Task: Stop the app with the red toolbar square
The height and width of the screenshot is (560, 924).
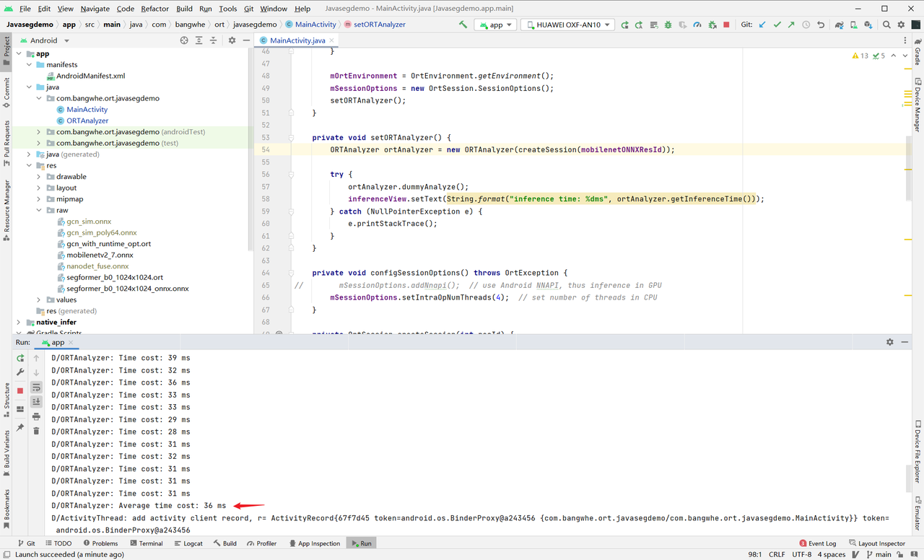Action: pyautogui.click(x=726, y=25)
